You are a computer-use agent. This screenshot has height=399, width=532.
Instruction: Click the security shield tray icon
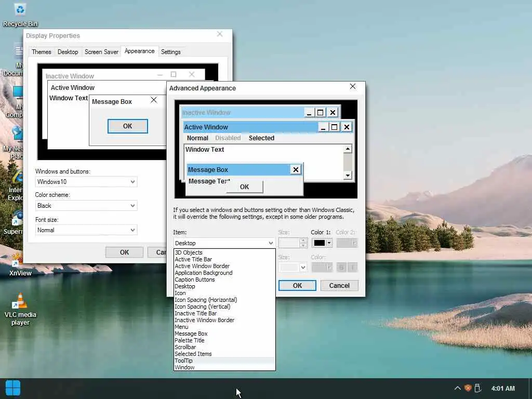coord(468,388)
